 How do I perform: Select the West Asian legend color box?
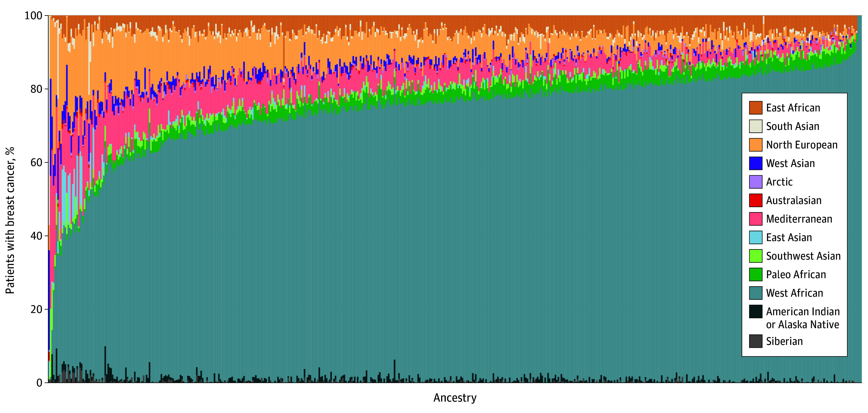[x=755, y=164]
